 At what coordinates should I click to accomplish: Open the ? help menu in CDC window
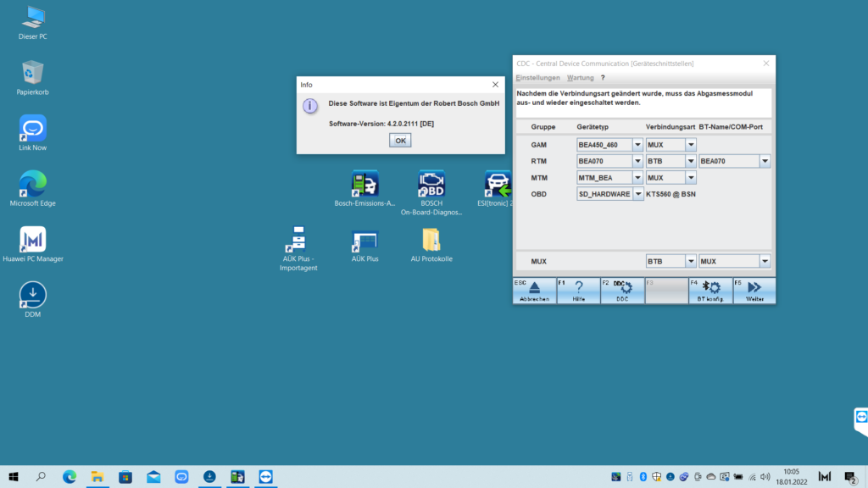coord(603,78)
